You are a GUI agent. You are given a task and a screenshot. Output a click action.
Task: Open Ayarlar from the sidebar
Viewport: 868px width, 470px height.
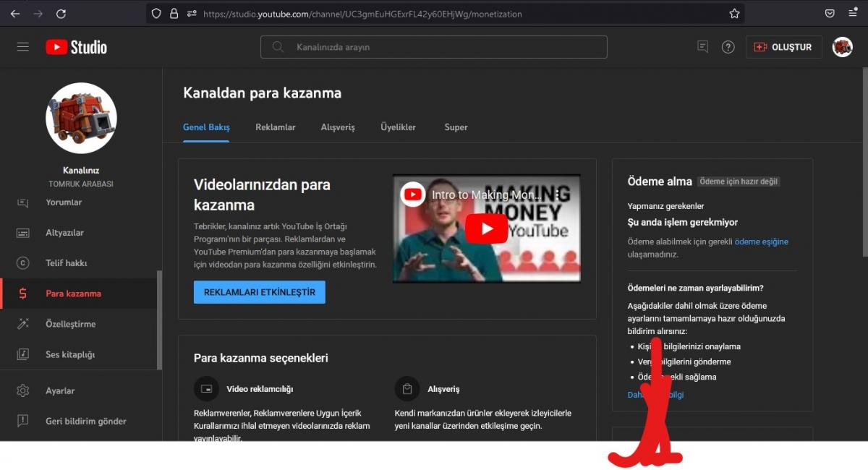[60, 390]
